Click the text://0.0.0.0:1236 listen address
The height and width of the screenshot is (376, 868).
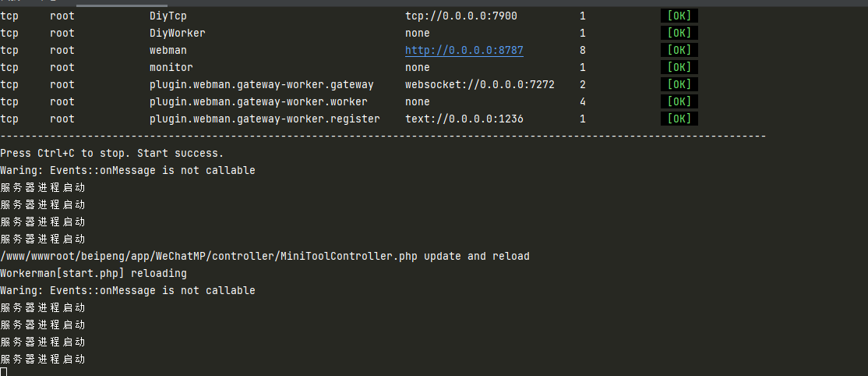pos(464,119)
